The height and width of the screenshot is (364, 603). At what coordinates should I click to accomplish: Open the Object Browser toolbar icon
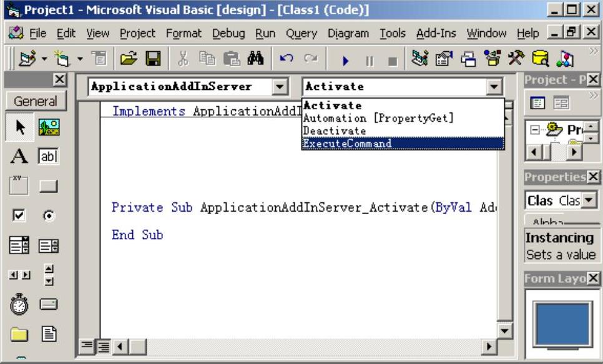tap(492, 59)
